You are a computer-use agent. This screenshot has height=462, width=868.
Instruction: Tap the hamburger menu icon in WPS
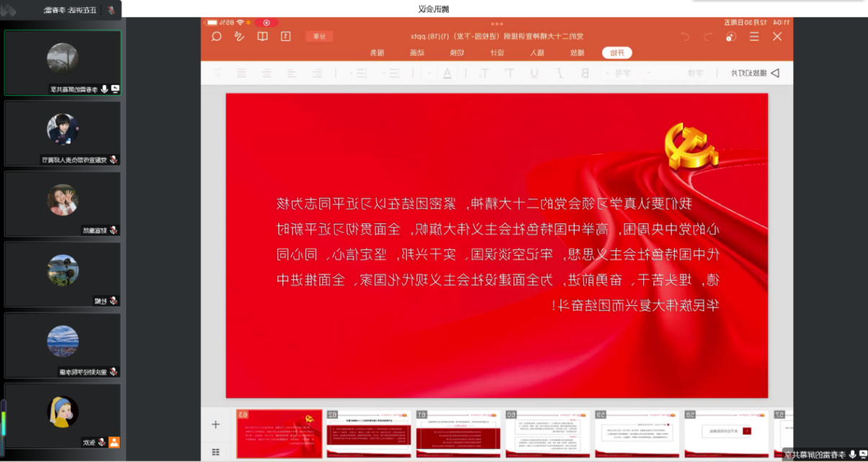pos(754,37)
